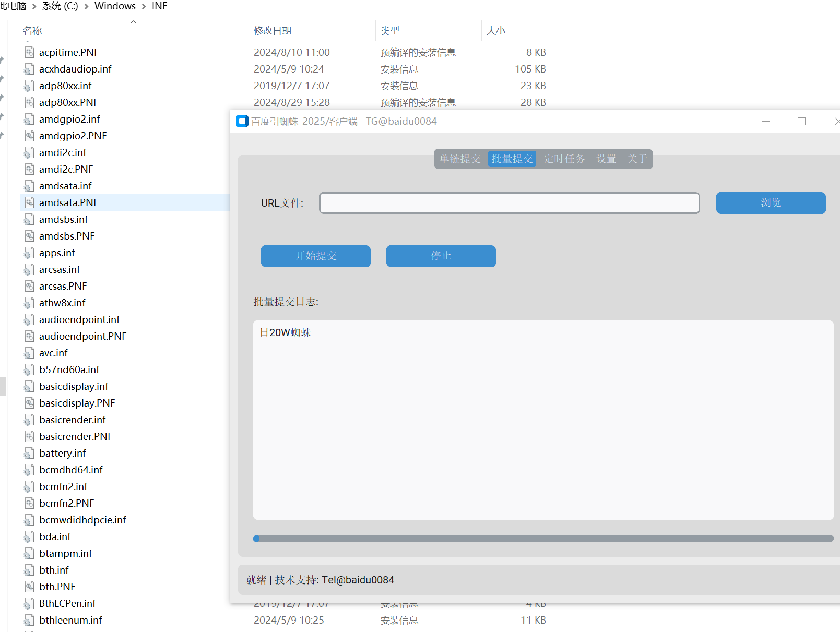Click the amdgpio2.PNF file icon

[x=29, y=136]
